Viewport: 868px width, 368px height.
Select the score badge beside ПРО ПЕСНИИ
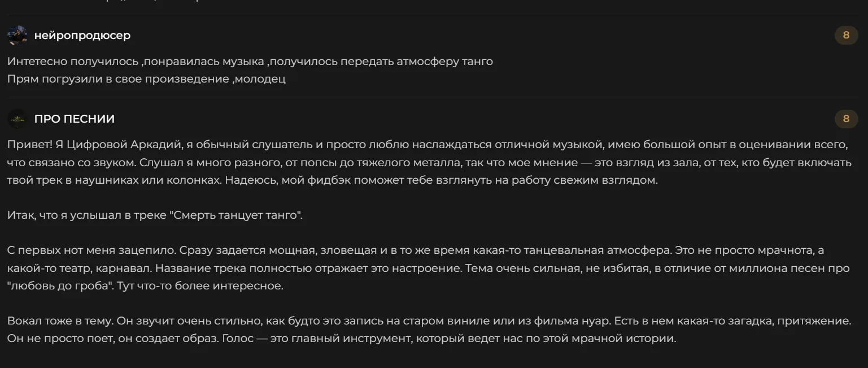[846, 119]
